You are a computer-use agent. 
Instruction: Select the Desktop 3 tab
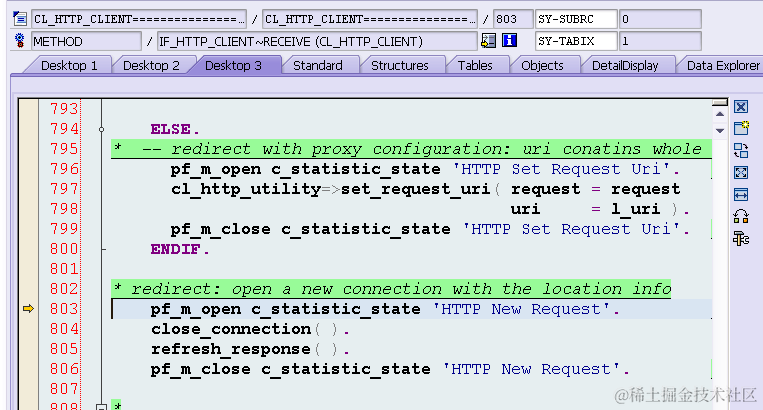pyautogui.click(x=234, y=66)
